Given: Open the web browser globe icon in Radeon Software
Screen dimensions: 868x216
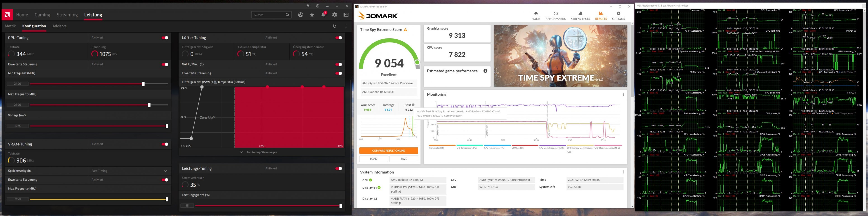Looking at the screenshot, I should click(x=301, y=15).
